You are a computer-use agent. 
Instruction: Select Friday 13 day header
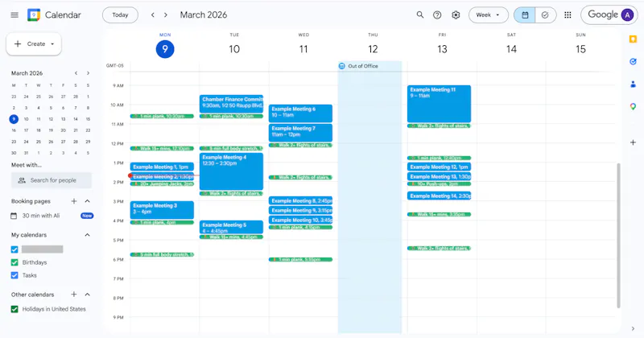click(x=442, y=49)
